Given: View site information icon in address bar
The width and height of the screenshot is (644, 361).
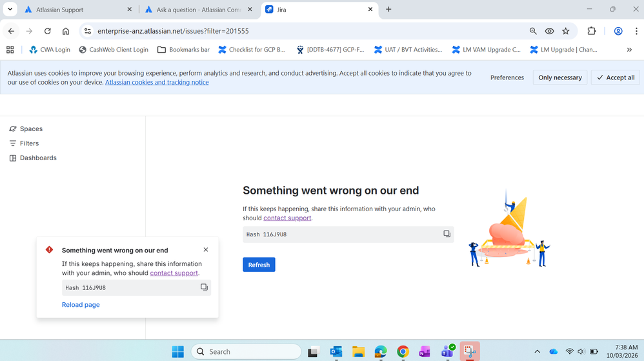Looking at the screenshot, I should click(87, 31).
